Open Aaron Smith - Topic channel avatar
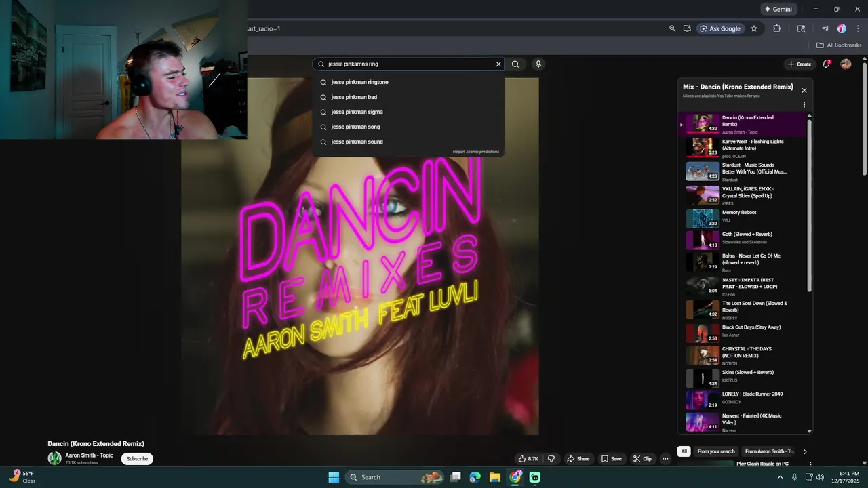Image resolution: width=868 pixels, height=488 pixels. pyautogui.click(x=54, y=458)
